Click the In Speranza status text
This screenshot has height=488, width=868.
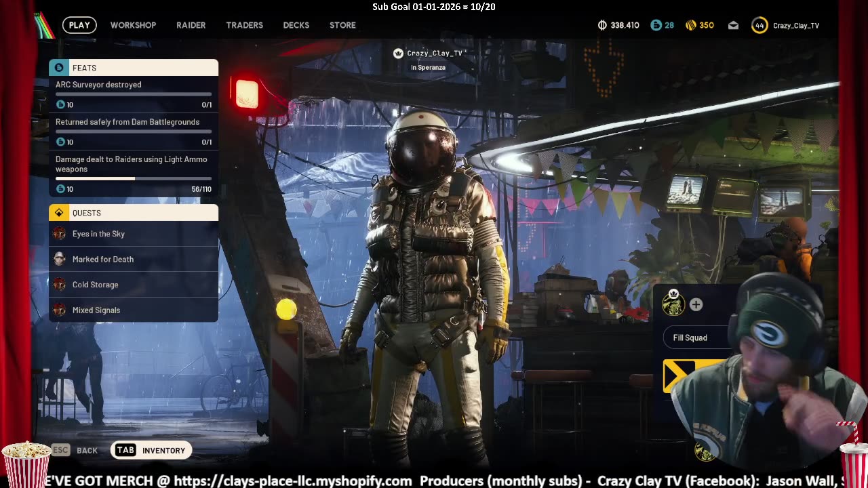click(x=428, y=68)
